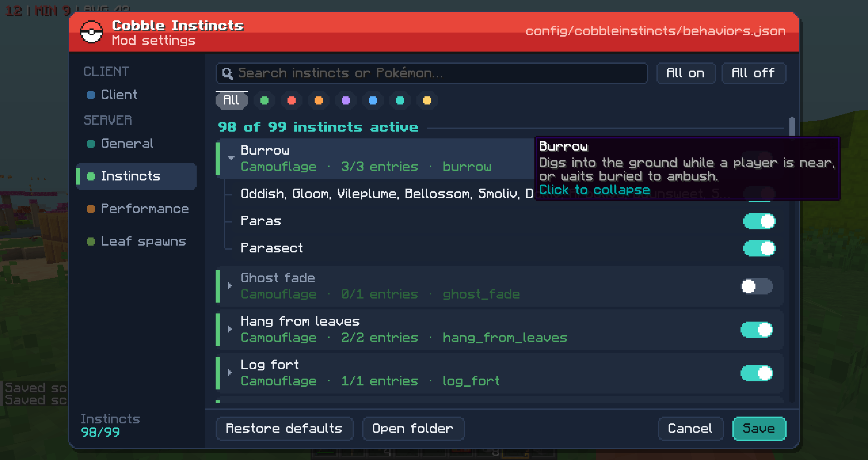
Task: Click the Instincts 98/99 counter
Action: [x=110, y=426]
